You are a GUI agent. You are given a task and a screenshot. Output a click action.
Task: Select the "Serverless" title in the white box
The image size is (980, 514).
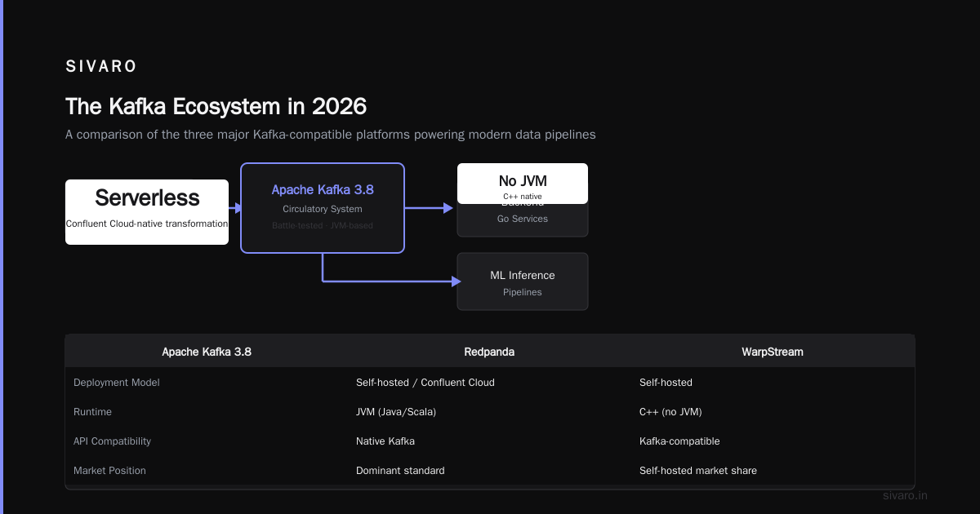(x=147, y=197)
